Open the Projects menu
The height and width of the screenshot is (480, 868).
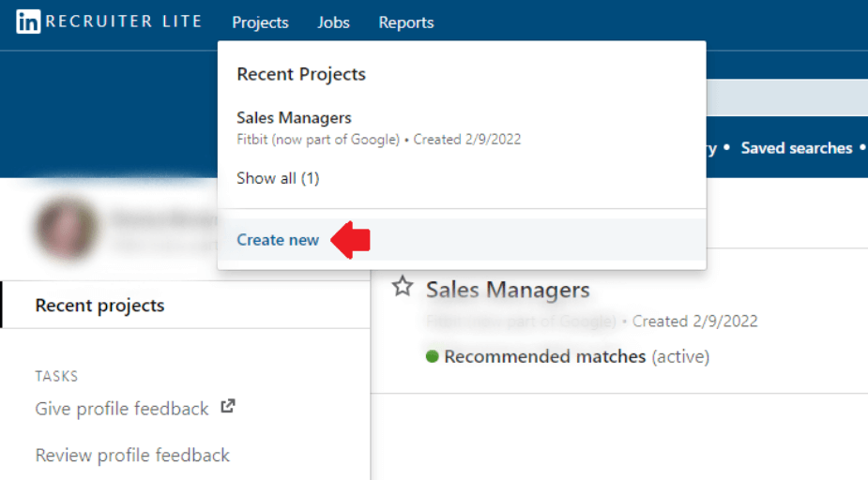(260, 22)
